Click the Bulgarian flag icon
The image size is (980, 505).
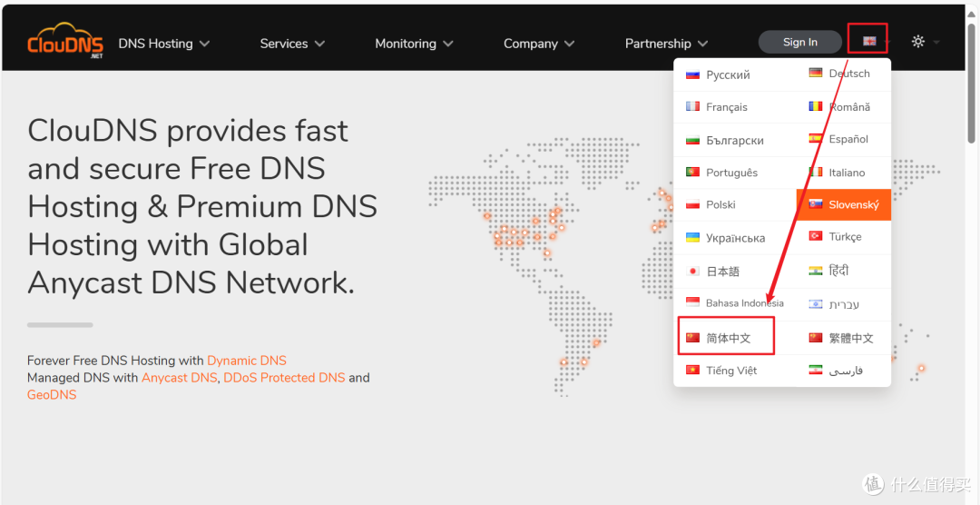(691, 140)
